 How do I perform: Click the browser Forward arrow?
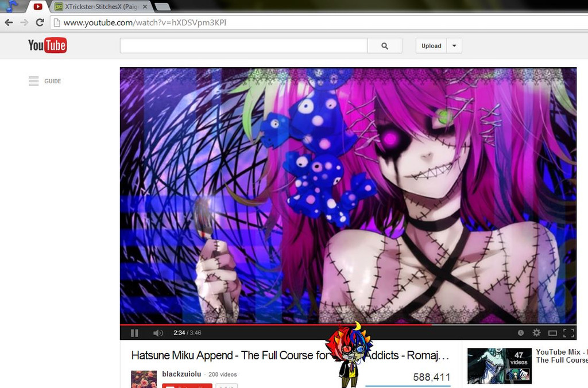pos(24,22)
